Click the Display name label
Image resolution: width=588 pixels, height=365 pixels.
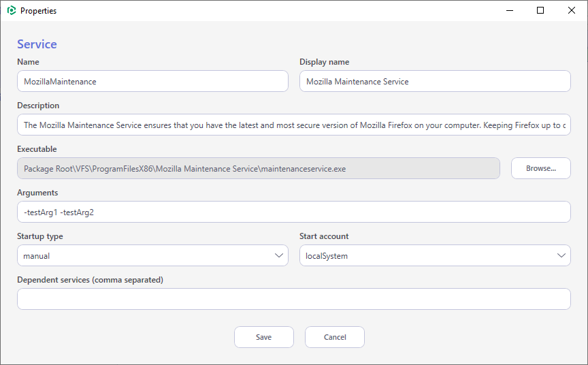[325, 62]
